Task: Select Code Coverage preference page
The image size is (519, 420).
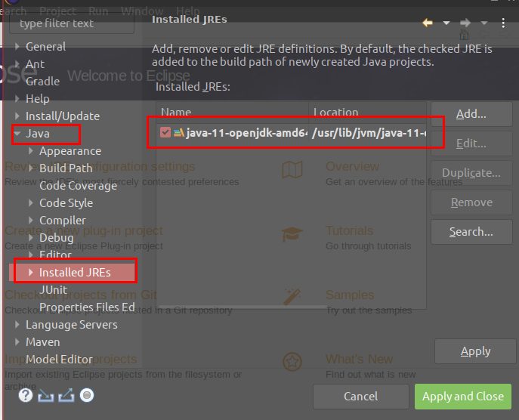Action: click(x=78, y=186)
